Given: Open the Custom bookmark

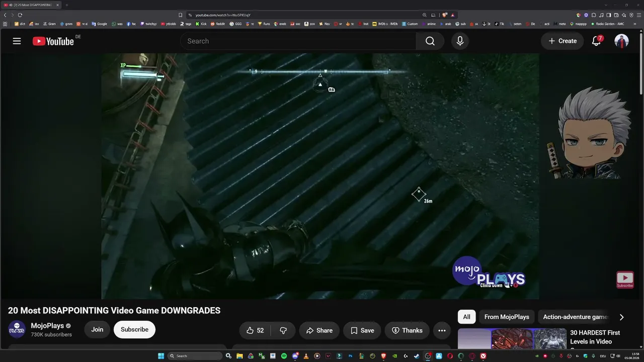Looking at the screenshot, I should [x=410, y=24].
